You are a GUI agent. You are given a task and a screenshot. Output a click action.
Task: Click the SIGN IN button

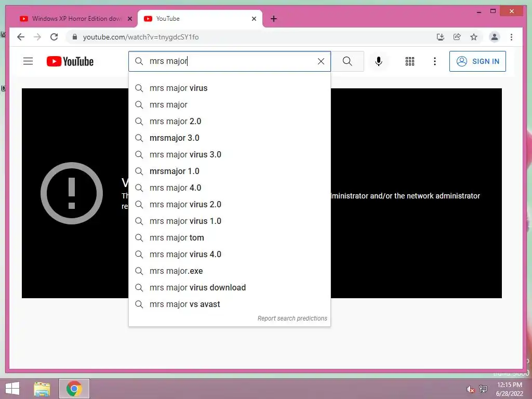(x=478, y=61)
